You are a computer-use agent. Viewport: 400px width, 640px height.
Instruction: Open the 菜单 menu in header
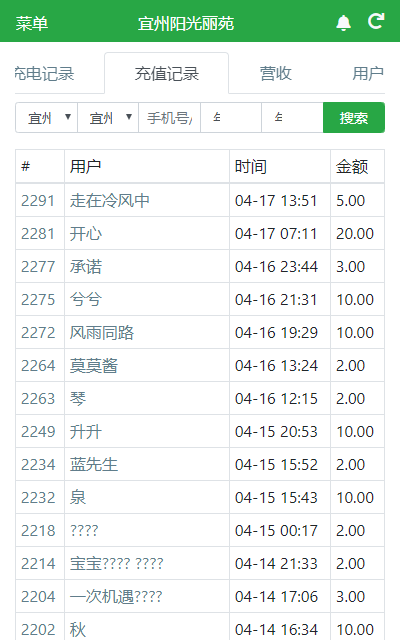point(32,23)
